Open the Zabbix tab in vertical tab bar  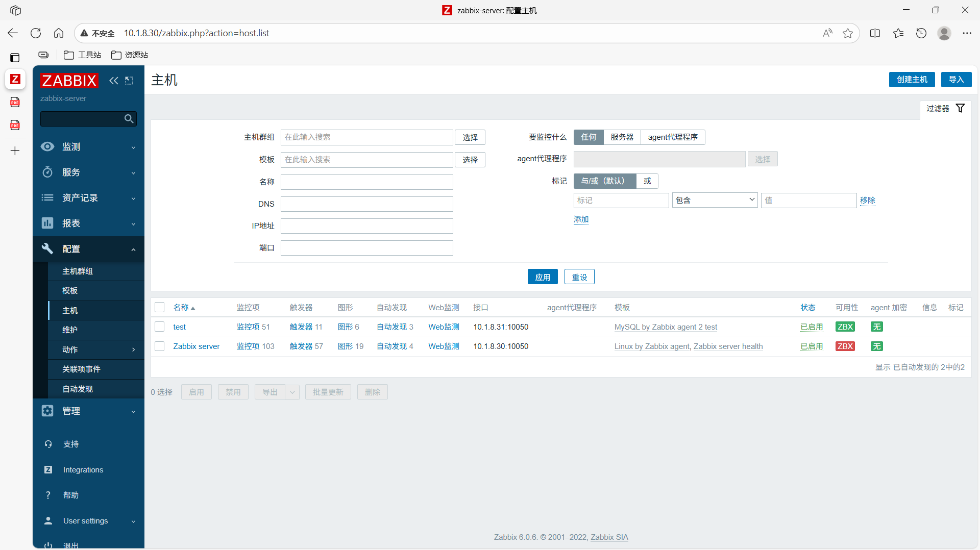point(15,79)
